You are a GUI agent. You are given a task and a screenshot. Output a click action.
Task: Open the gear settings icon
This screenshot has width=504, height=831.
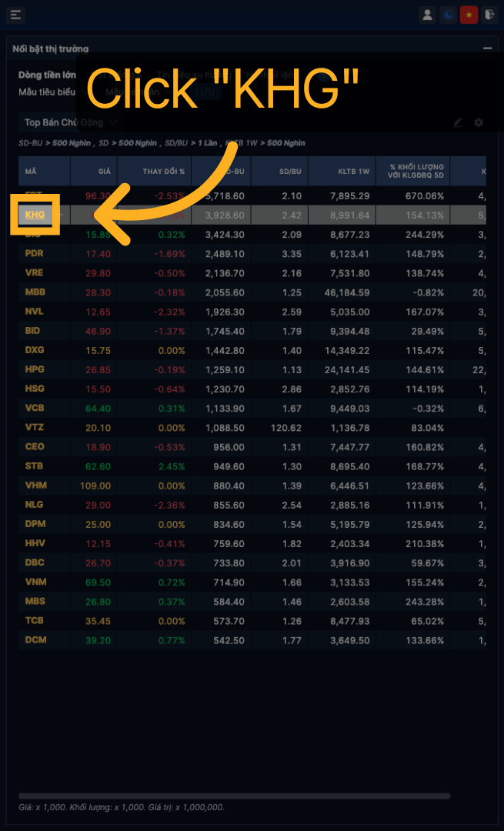(x=479, y=122)
